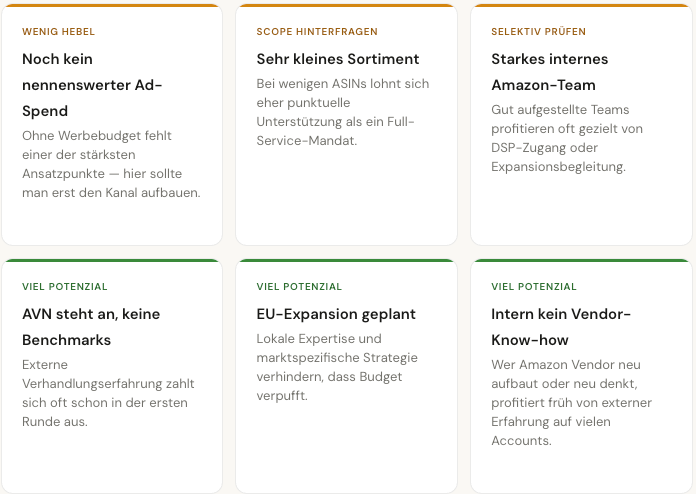
Task: Open 'Intern kein Vendor-Know-how' card heading
Action: click(x=560, y=327)
